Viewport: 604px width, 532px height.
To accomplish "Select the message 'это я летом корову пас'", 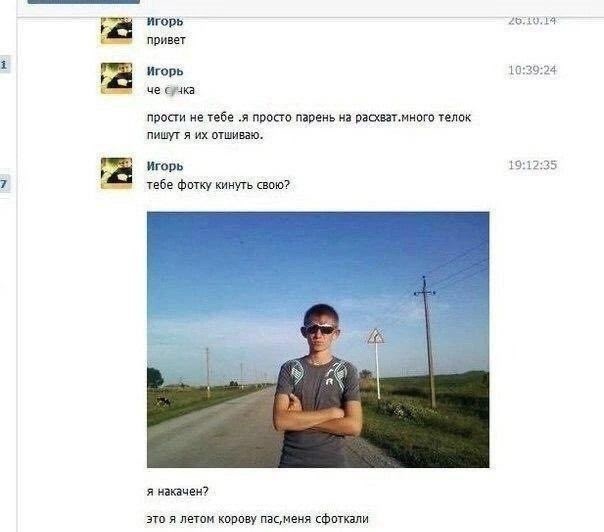I will (257, 519).
